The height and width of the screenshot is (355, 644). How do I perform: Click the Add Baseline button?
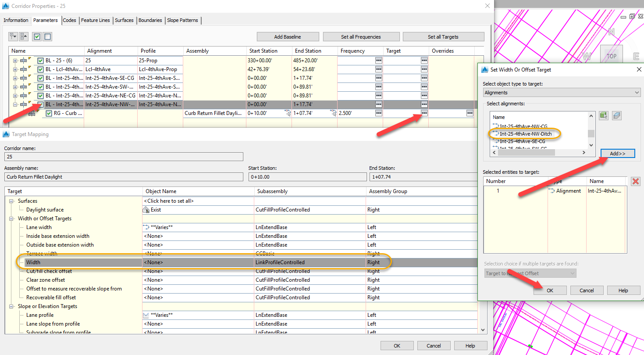coord(287,37)
